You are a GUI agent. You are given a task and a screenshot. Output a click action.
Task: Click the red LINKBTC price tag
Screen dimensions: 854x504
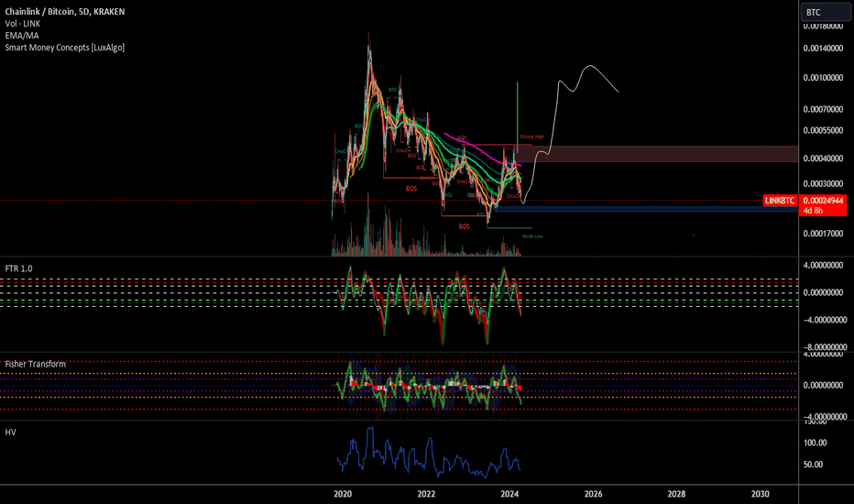[x=780, y=201]
